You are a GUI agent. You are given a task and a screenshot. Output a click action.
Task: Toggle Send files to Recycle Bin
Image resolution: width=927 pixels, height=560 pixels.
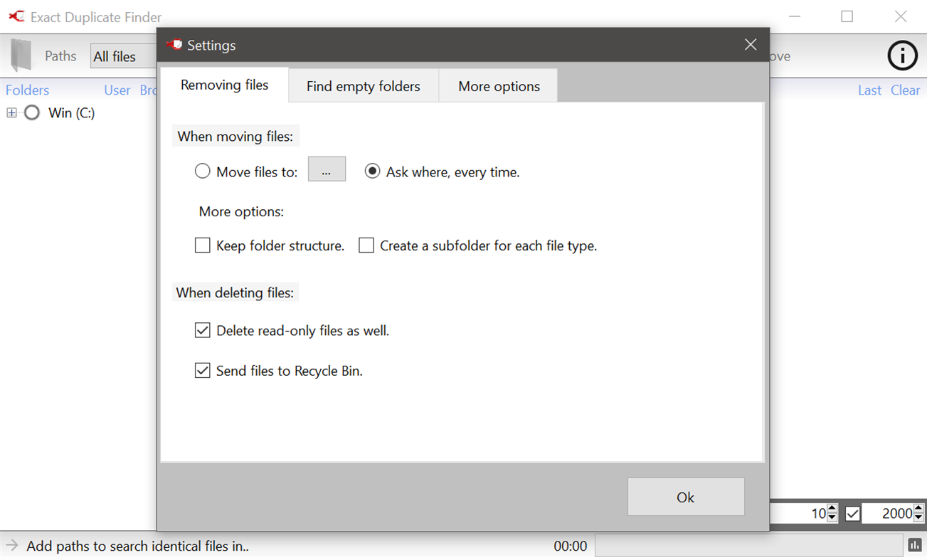(203, 371)
